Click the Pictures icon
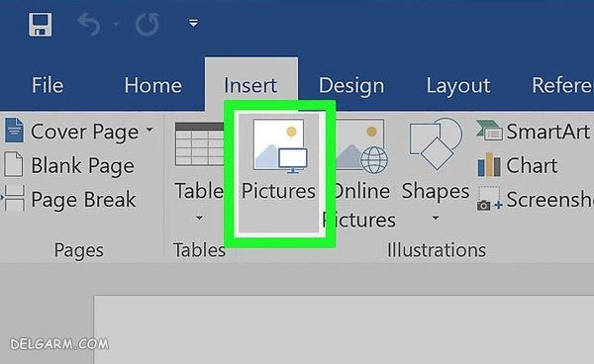This screenshot has height=364, width=594. [280, 145]
